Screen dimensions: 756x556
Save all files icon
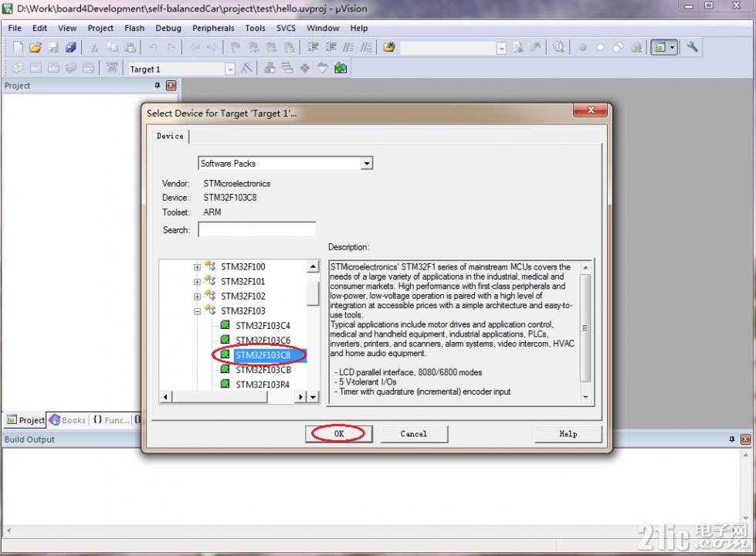[71, 47]
